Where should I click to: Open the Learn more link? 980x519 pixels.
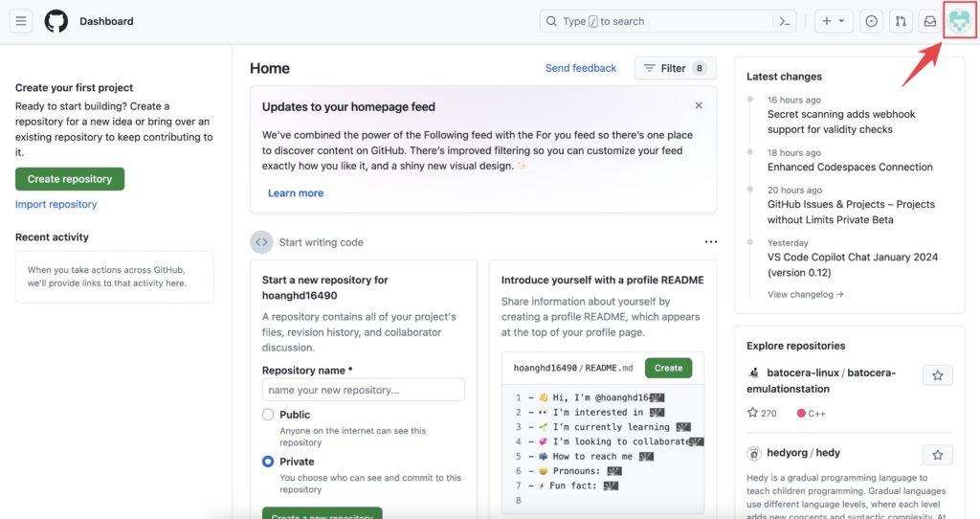[x=296, y=193]
